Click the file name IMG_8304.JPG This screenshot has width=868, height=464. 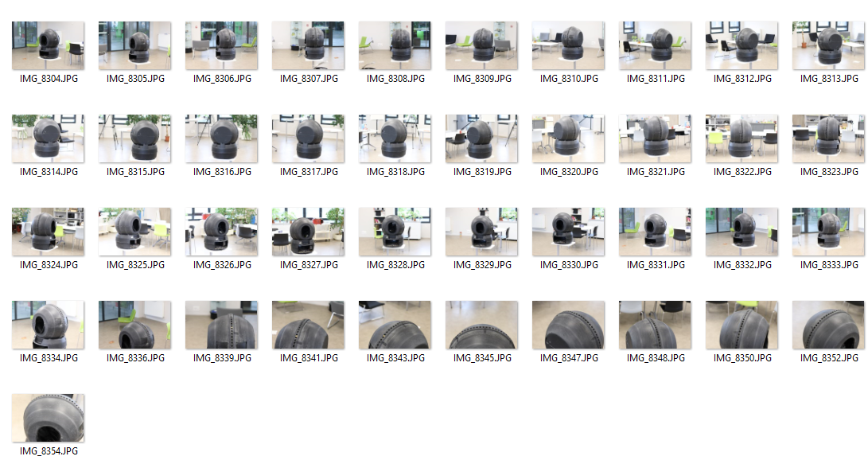pos(49,79)
